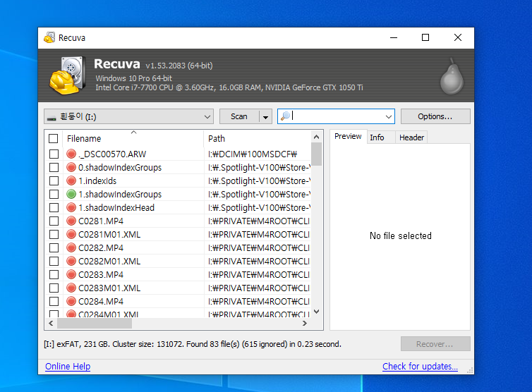Check the C0282.MP4 checkbox
532x392 pixels.
[x=54, y=248]
